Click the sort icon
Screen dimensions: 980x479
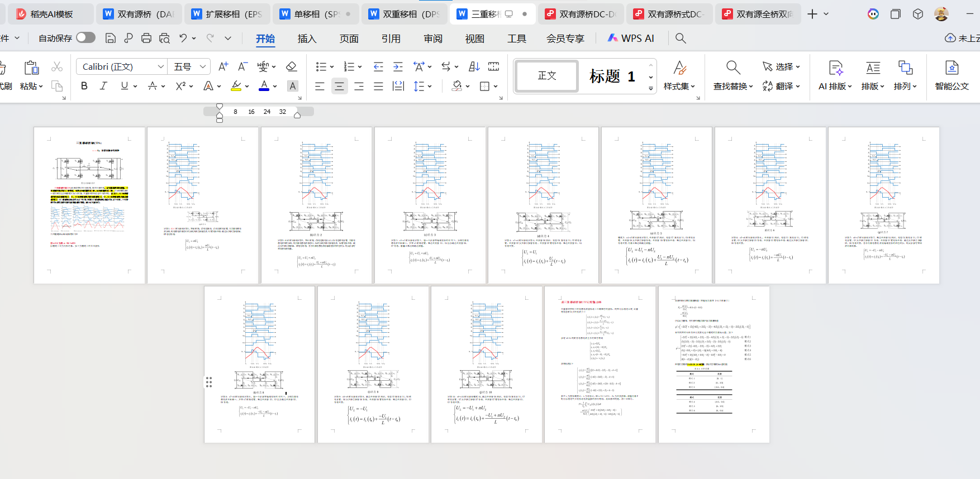click(474, 66)
